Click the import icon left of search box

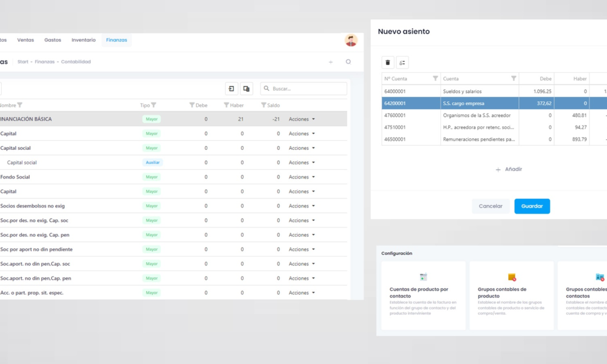pyautogui.click(x=231, y=89)
